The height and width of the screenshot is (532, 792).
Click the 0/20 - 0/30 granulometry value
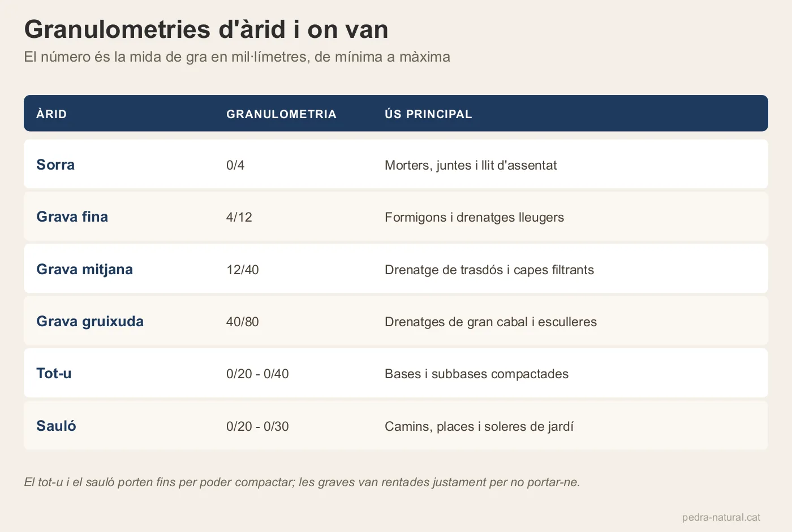(x=257, y=426)
